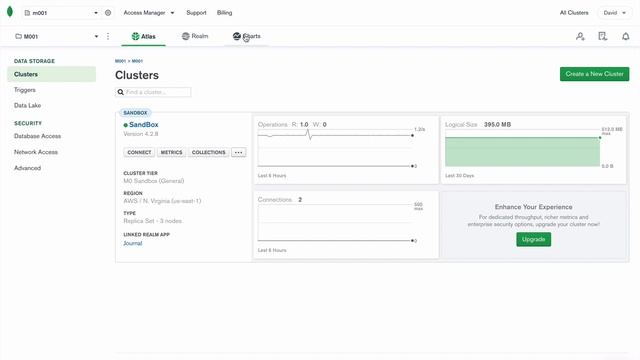
Task: Switch to the Atlas tab
Action: point(143,36)
